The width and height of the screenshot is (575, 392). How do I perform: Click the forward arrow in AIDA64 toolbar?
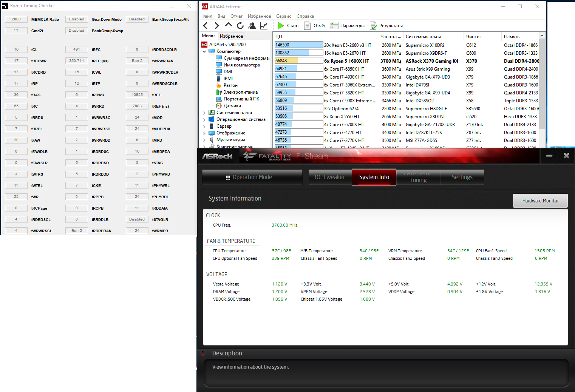(216, 26)
